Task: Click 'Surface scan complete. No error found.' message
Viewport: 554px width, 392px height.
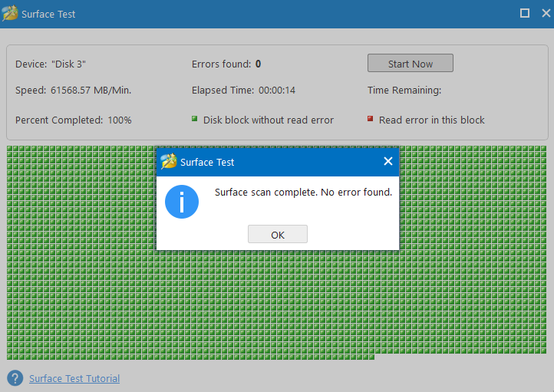Action: tap(304, 193)
